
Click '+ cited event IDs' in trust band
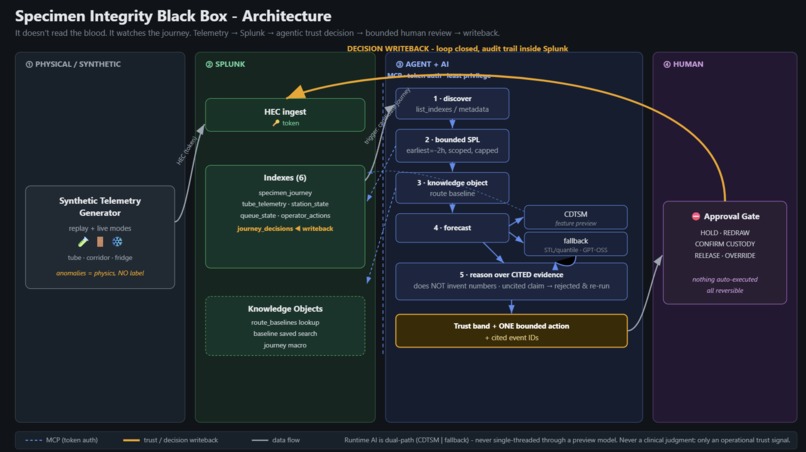coord(511,338)
